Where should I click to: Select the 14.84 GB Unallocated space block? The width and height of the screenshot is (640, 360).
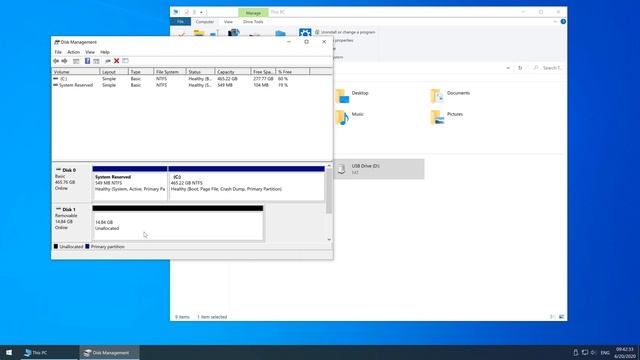[178, 223]
